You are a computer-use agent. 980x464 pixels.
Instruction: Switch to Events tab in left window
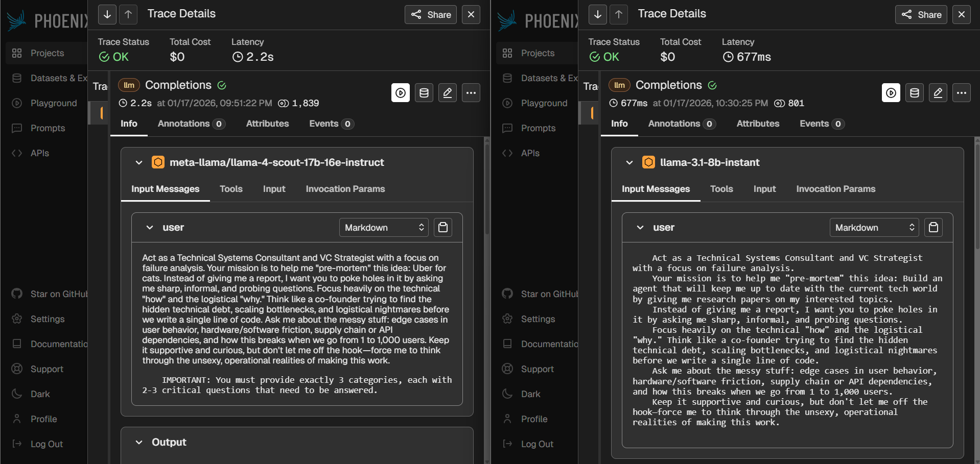click(x=331, y=124)
